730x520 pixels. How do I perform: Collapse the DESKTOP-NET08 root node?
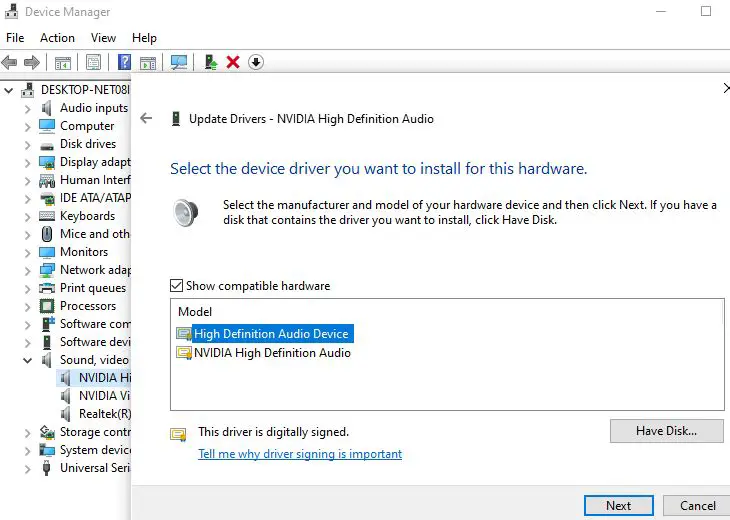[9, 90]
